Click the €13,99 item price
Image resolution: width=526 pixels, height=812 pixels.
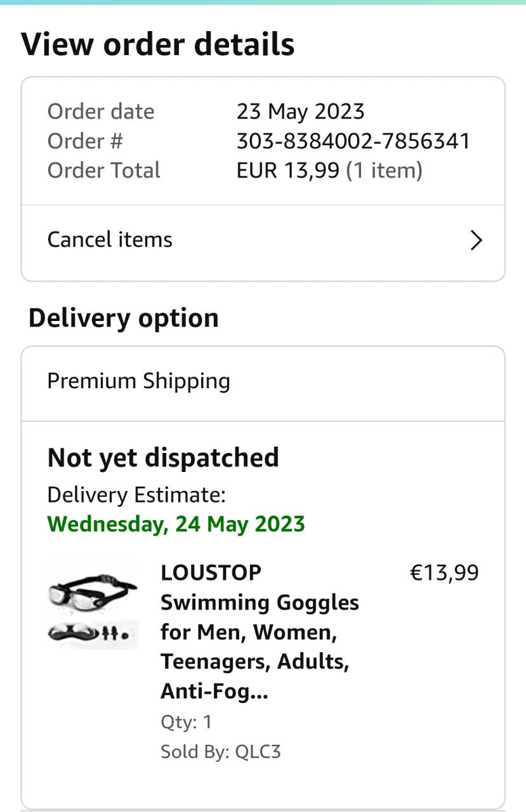(x=444, y=573)
